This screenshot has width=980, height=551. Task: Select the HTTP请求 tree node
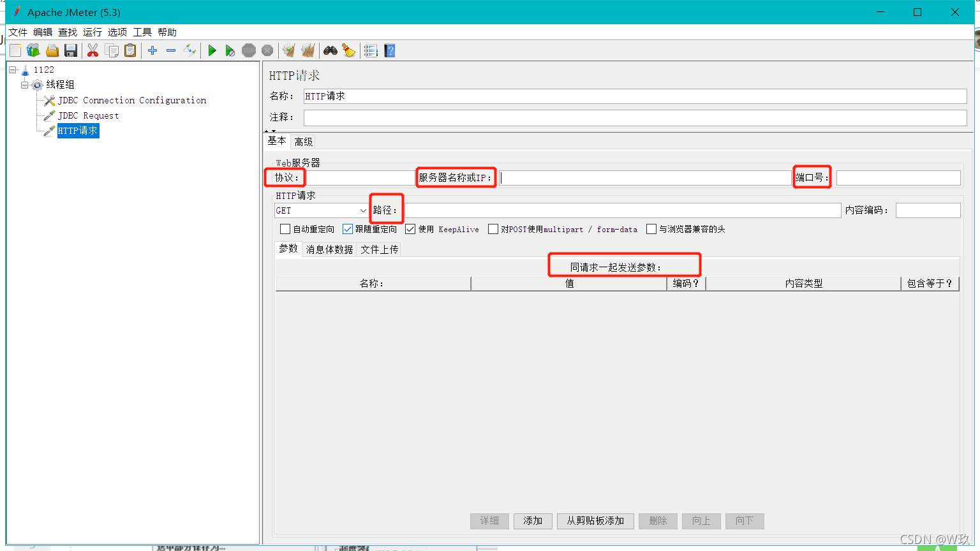78,131
